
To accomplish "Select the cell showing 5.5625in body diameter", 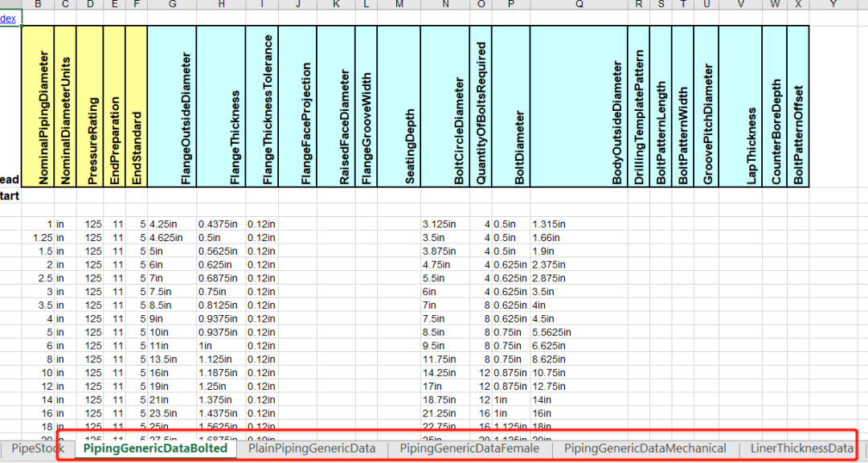I will click(x=579, y=332).
